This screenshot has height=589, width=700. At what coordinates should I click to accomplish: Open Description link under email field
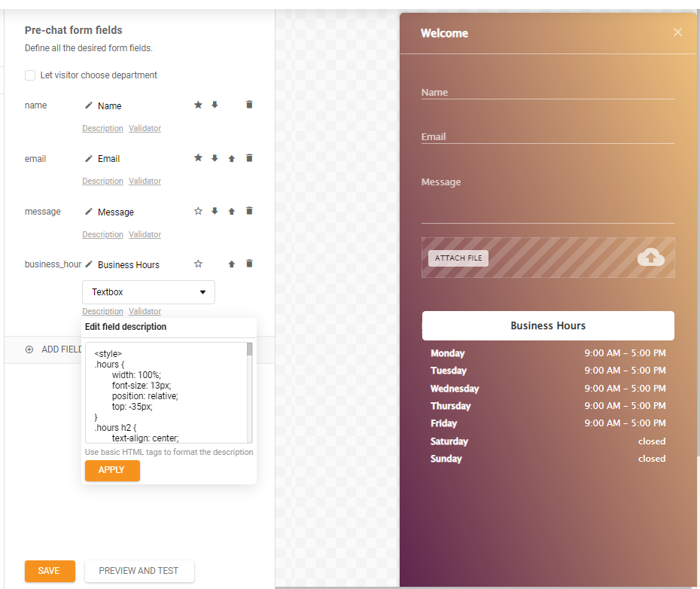(x=102, y=182)
